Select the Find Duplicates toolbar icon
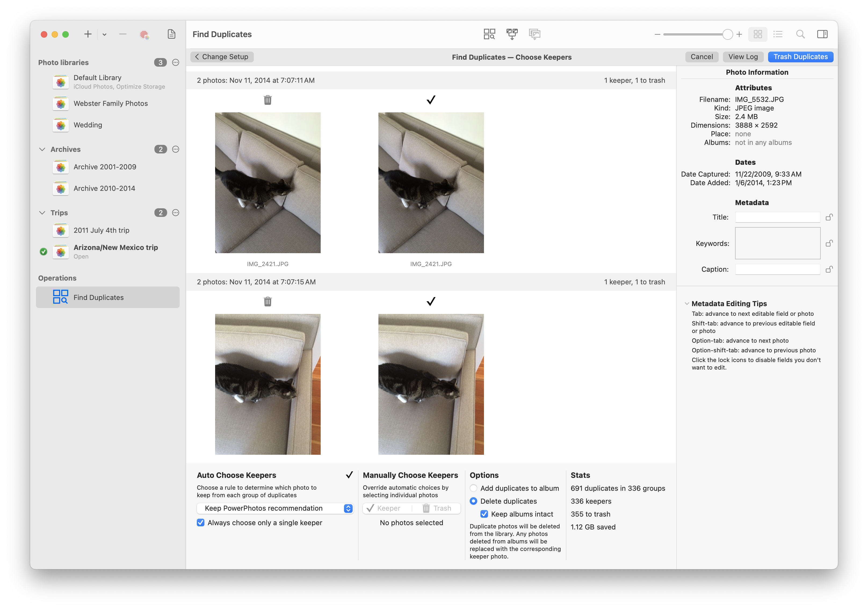 click(x=489, y=34)
